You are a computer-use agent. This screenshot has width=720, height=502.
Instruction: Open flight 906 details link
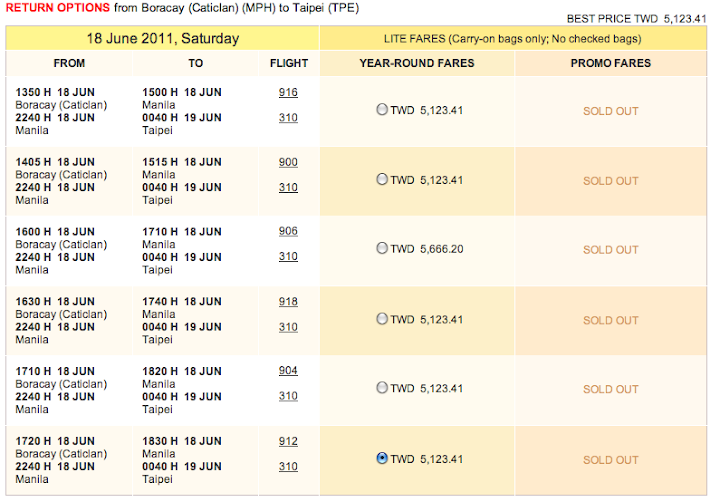coord(288,231)
